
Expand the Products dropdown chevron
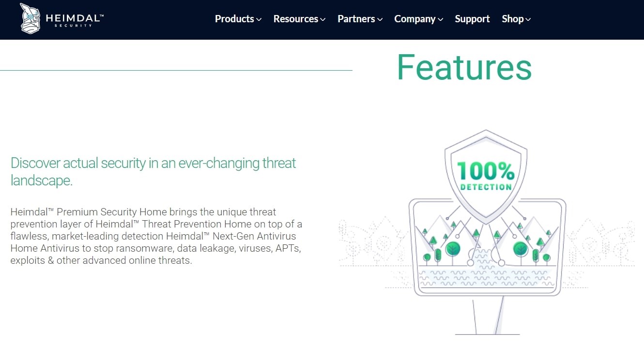pyautogui.click(x=259, y=19)
